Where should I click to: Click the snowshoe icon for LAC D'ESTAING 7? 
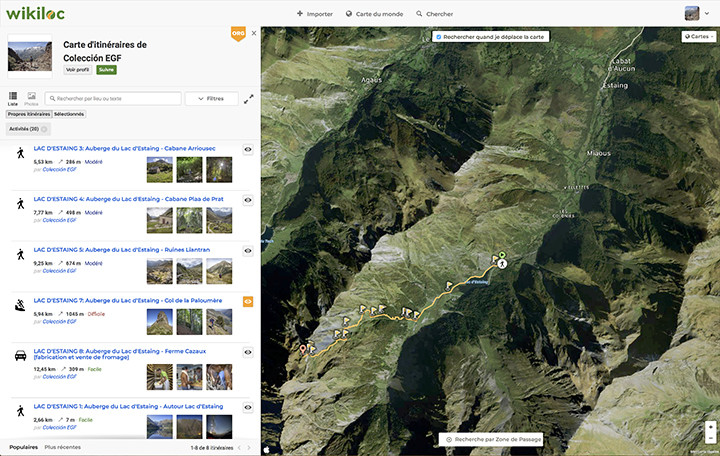[20, 304]
